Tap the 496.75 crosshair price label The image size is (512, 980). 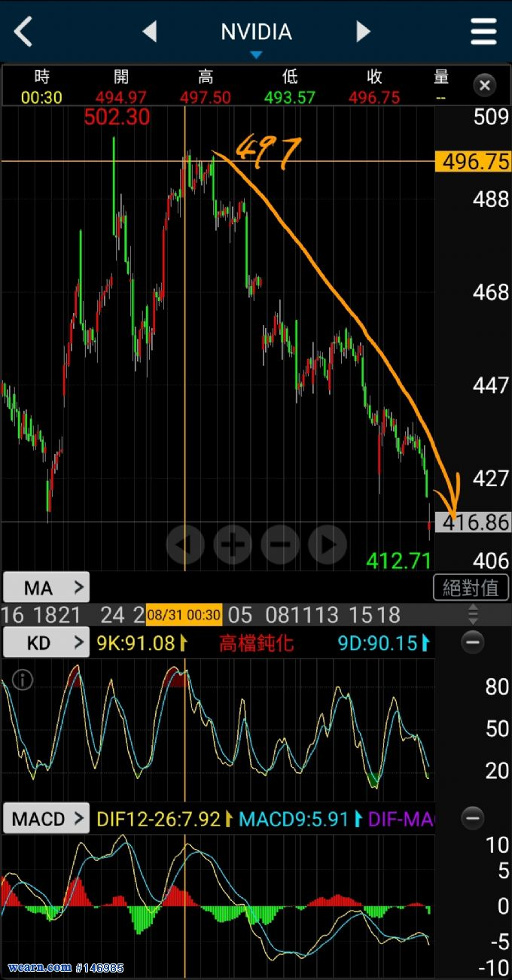tap(473, 162)
